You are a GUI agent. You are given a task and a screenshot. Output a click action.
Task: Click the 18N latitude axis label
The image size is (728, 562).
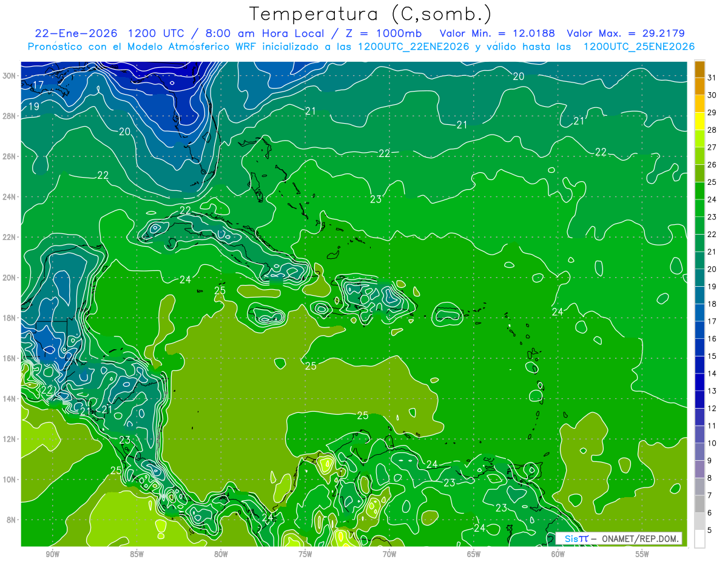10,318
